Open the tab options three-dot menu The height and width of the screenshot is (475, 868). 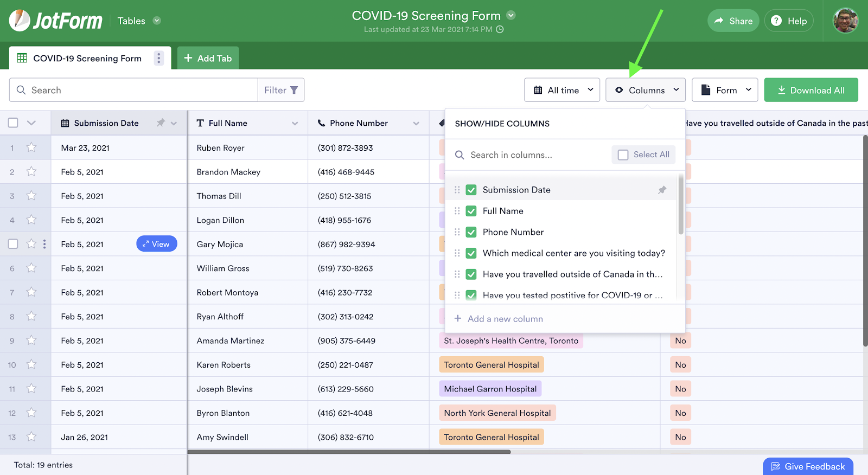(158, 58)
